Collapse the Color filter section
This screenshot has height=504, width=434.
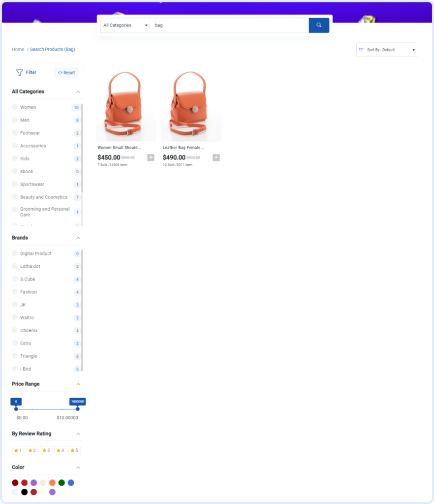(78, 468)
